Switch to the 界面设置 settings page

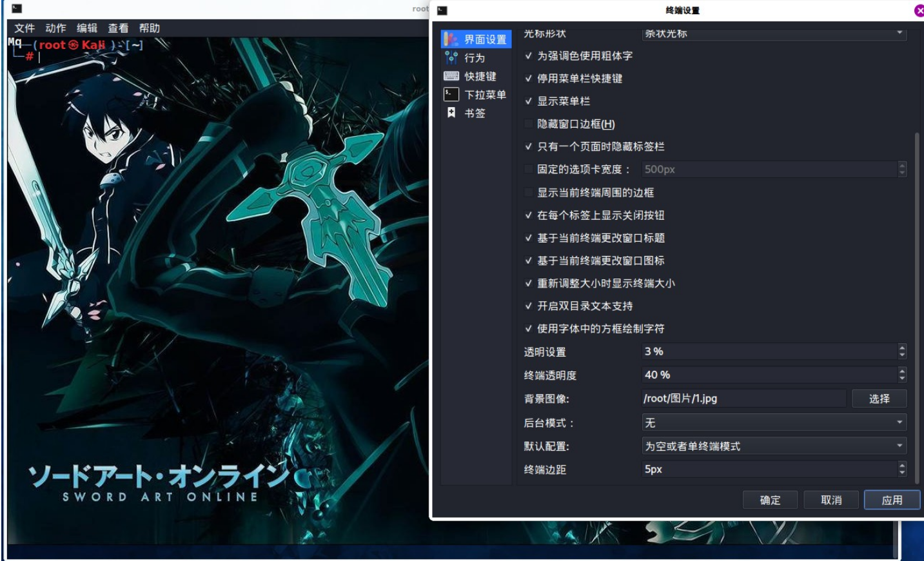point(476,39)
